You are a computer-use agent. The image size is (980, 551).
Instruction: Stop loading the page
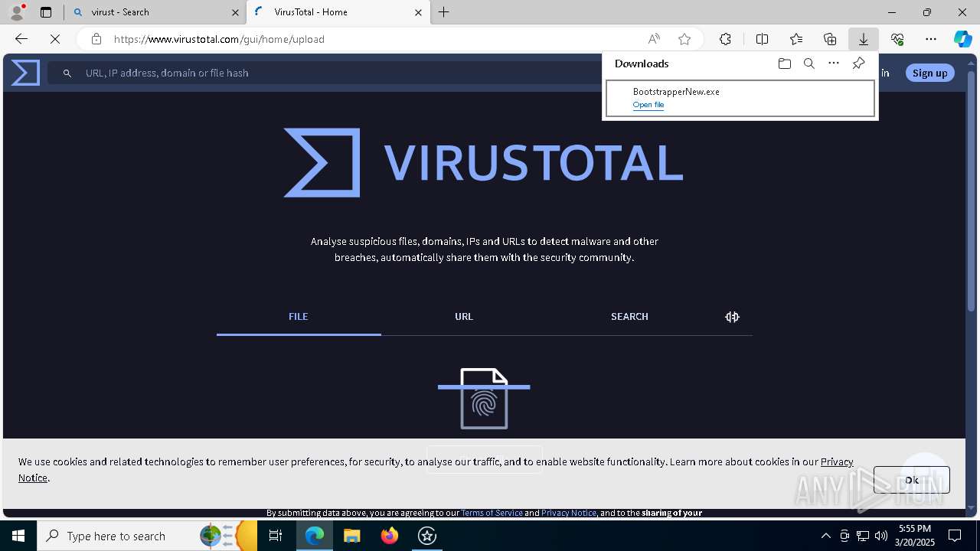(x=55, y=39)
